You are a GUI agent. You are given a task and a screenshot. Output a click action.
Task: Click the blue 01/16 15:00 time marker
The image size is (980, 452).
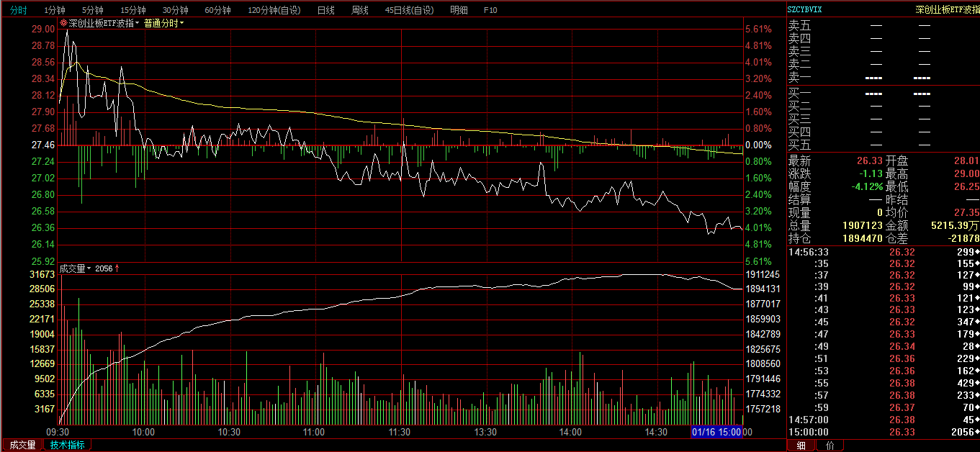(716, 432)
